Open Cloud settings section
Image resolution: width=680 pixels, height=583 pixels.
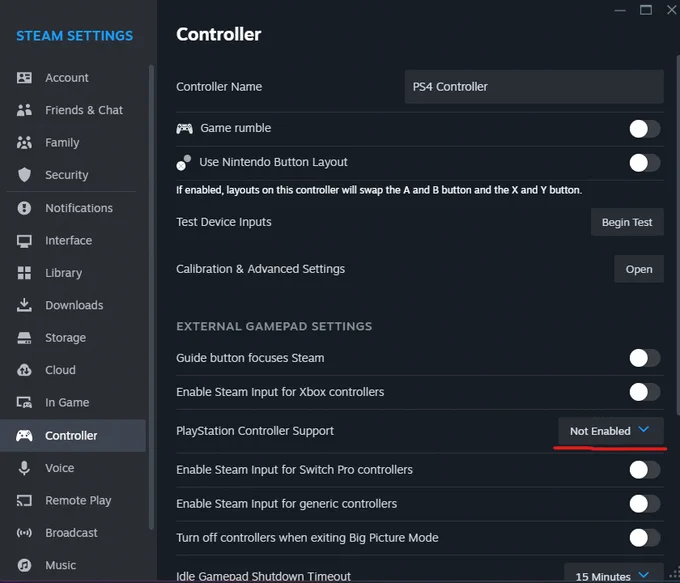(x=73, y=370)
